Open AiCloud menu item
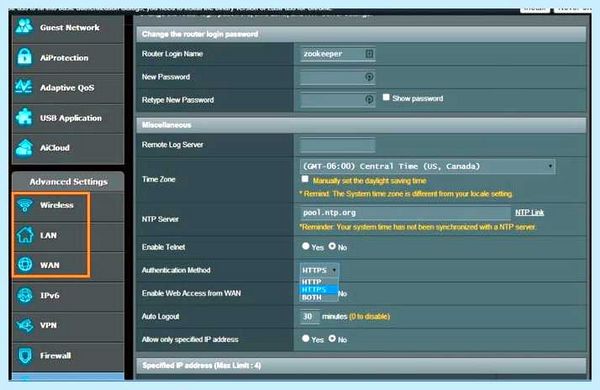The height and width of the screenshot is (390, 600). 68,148
